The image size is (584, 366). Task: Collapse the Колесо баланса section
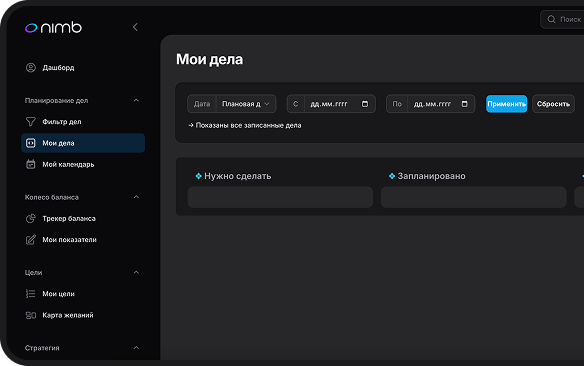(x=136, y=197)
